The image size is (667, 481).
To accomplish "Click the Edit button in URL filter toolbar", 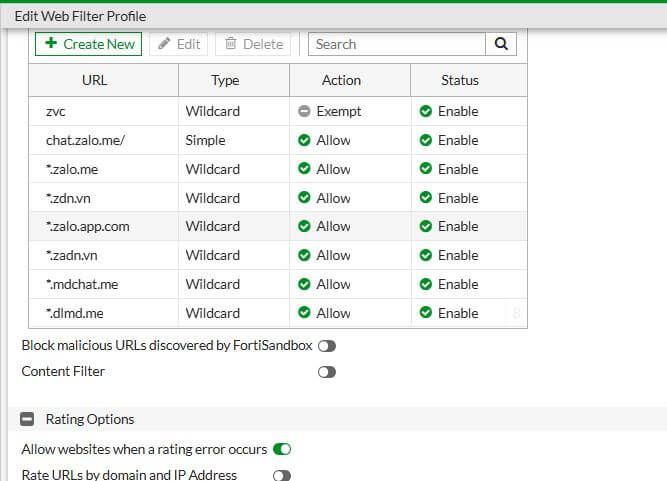I will 179,44.
